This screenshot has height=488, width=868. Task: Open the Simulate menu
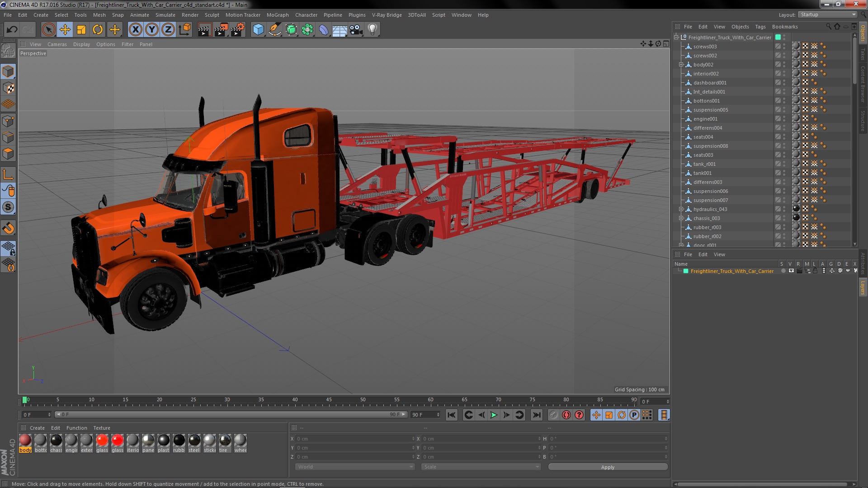point(165,15)
